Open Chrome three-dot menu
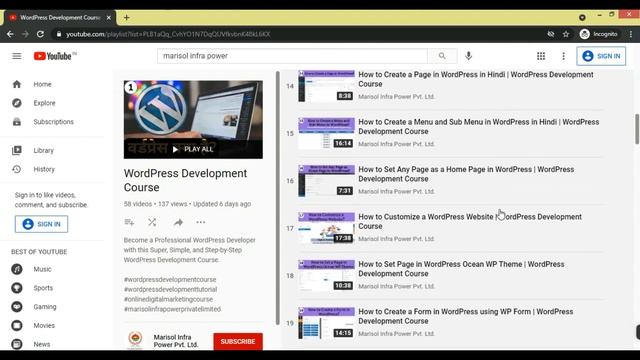 631,34
